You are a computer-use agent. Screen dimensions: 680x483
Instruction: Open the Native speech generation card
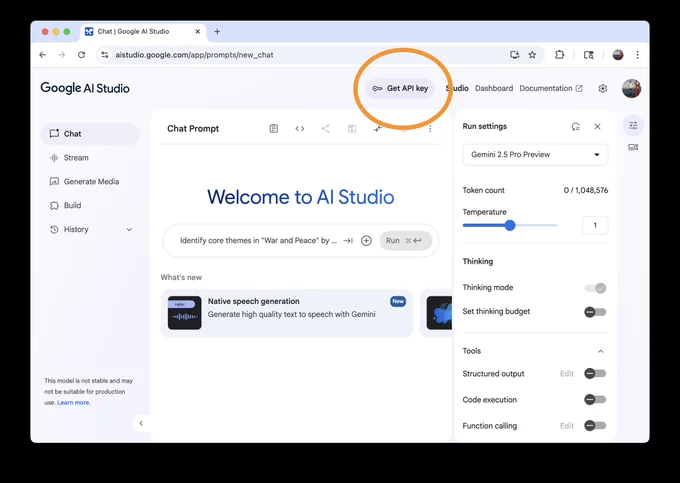tap(287, 313)
